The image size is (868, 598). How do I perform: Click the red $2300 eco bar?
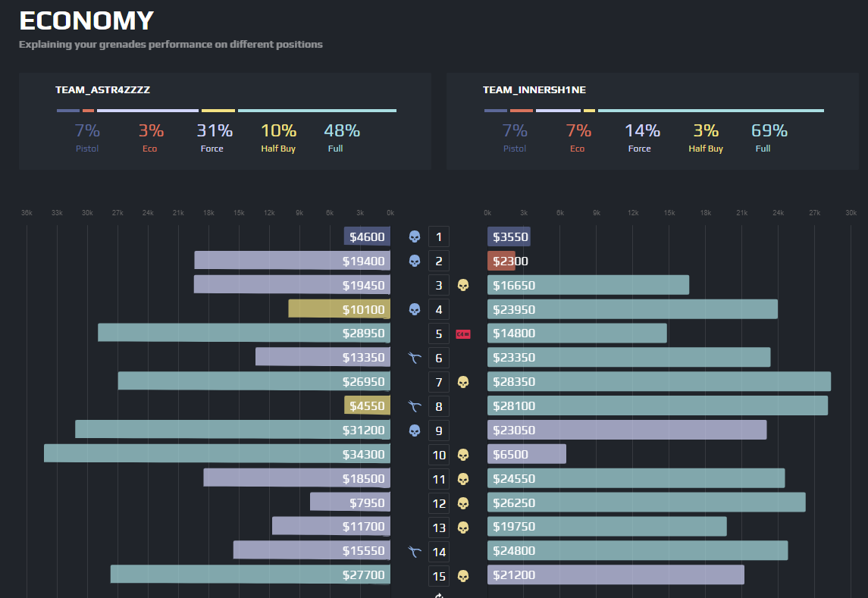click(501, 261)
